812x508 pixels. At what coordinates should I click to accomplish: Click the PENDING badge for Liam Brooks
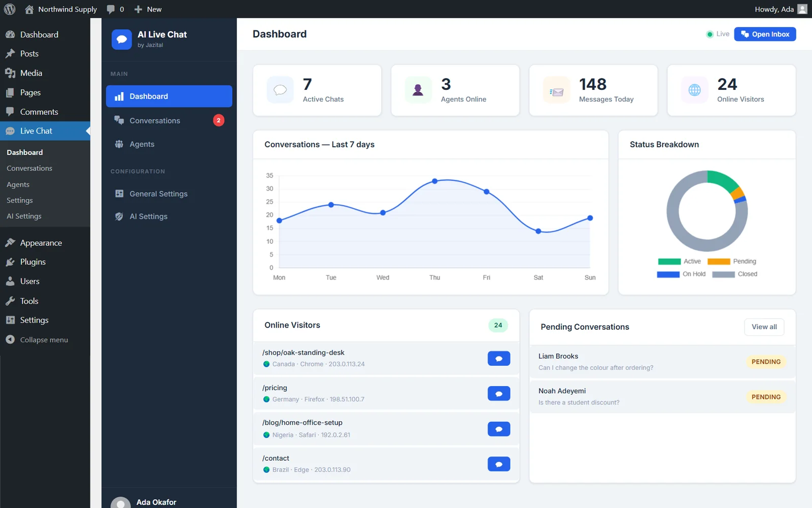pyautogui.click(x=766, y=362)
